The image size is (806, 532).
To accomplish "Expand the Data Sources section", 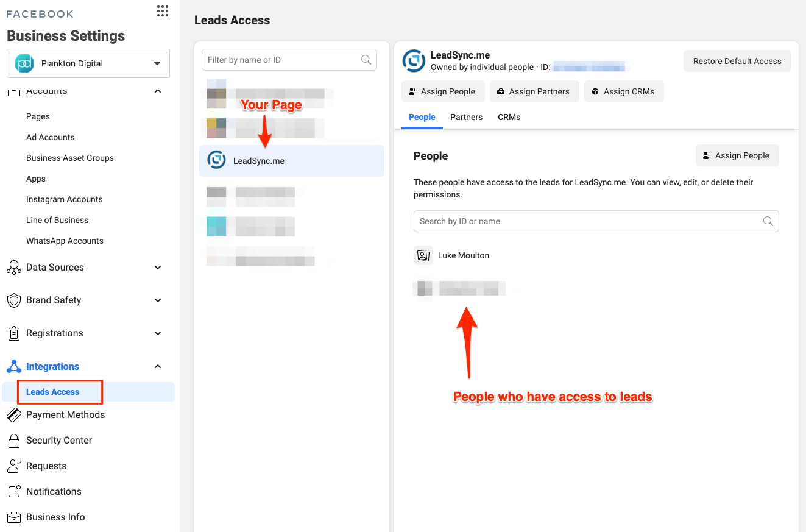I will (x=158, y=268).
